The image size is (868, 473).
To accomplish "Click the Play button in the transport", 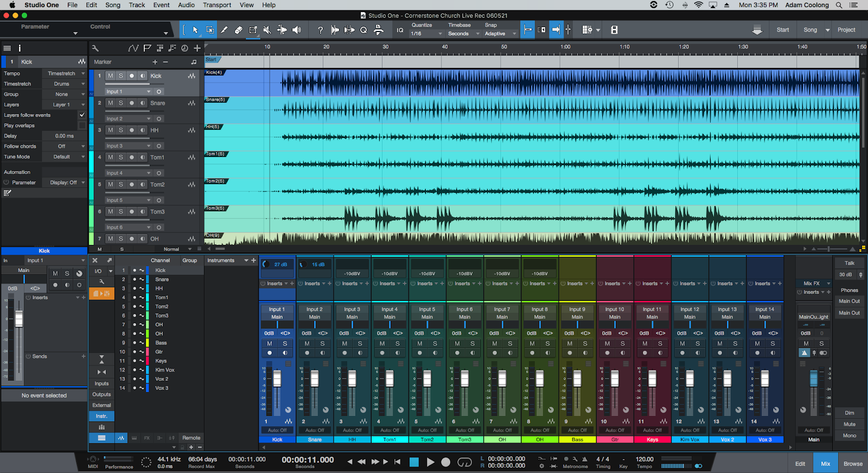I will 430,462.
